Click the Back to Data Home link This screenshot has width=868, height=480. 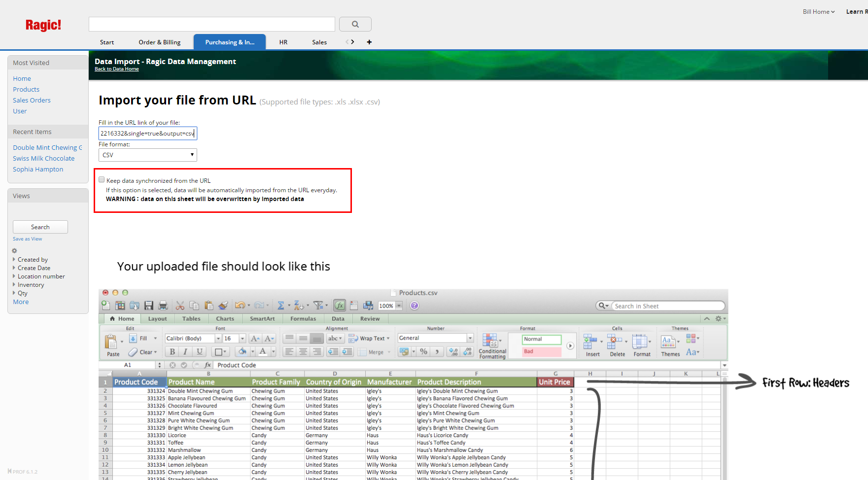click(x=116, y=69)
